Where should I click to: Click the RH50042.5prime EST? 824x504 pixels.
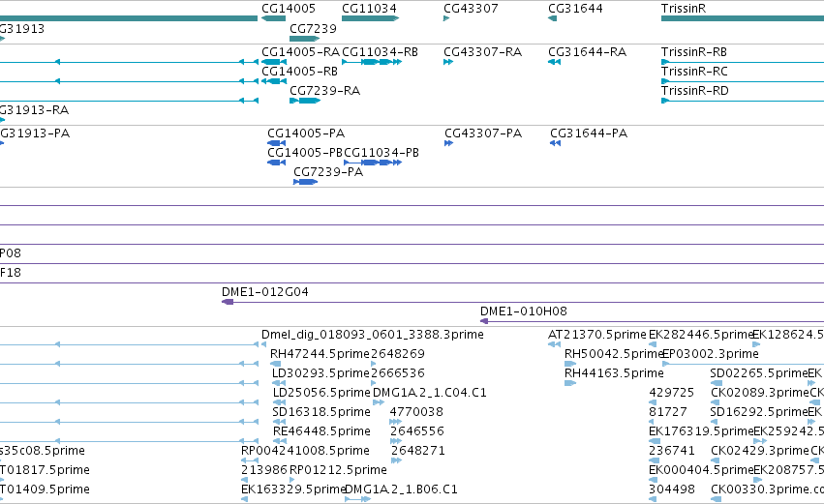570,364
